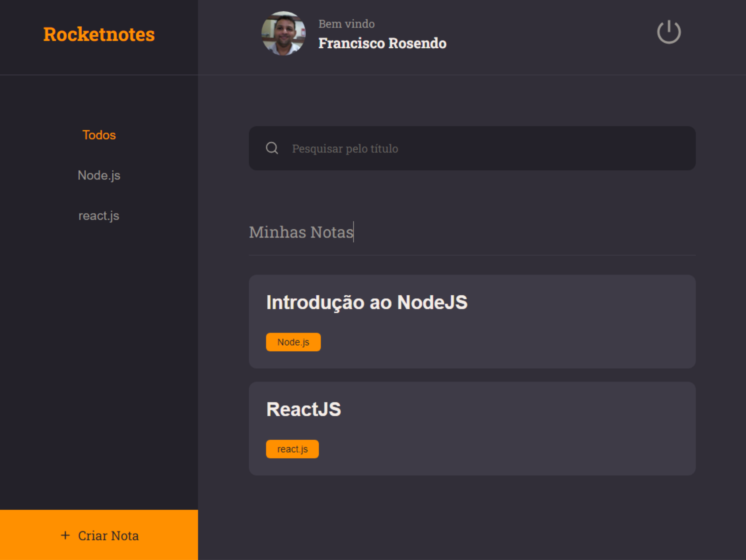The width and height of the screenshot is (746, 560).
Task: Click the magnifying glass search icon
Action: coord(272,148)
